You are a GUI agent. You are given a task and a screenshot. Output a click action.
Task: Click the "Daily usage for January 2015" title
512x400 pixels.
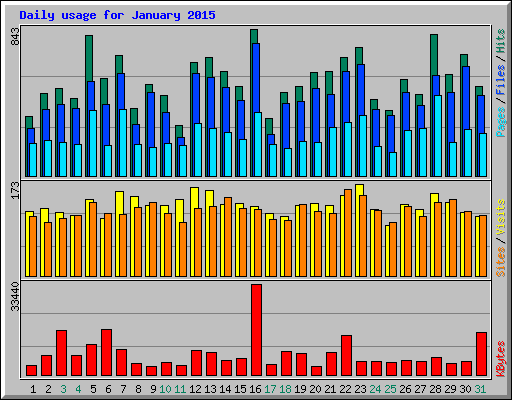coord(117,15)
